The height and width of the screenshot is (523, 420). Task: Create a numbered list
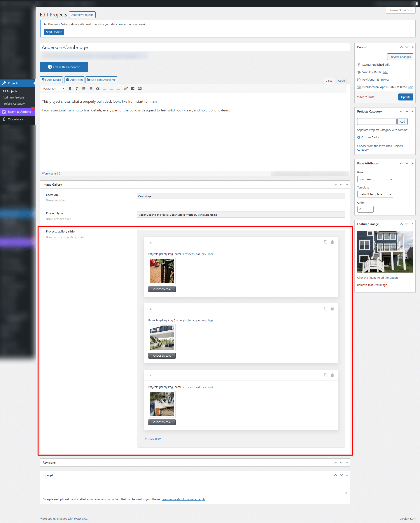pos(91,88)
